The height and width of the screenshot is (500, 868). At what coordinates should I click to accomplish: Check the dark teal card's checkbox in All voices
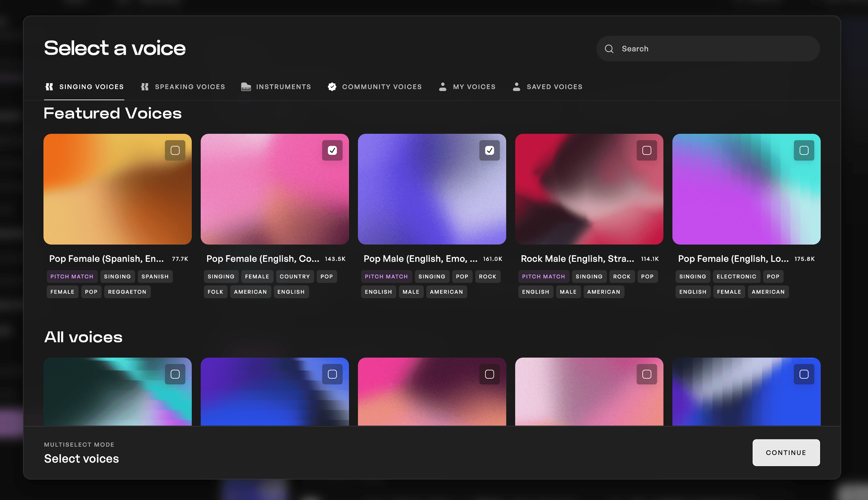coord(175,374)
